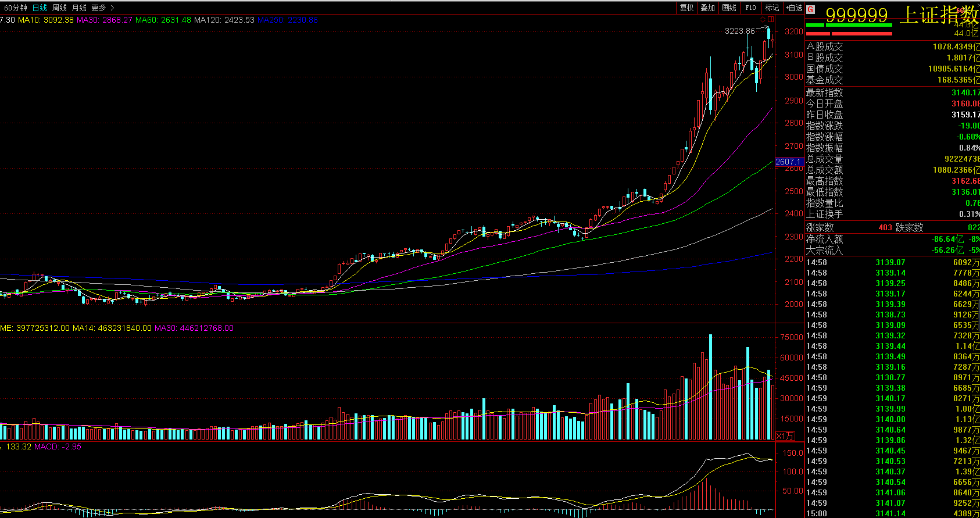The height and width of the screenshot is (518, 980).
Task: Click the 最高指数 row
Action: [x=892, y=181]
